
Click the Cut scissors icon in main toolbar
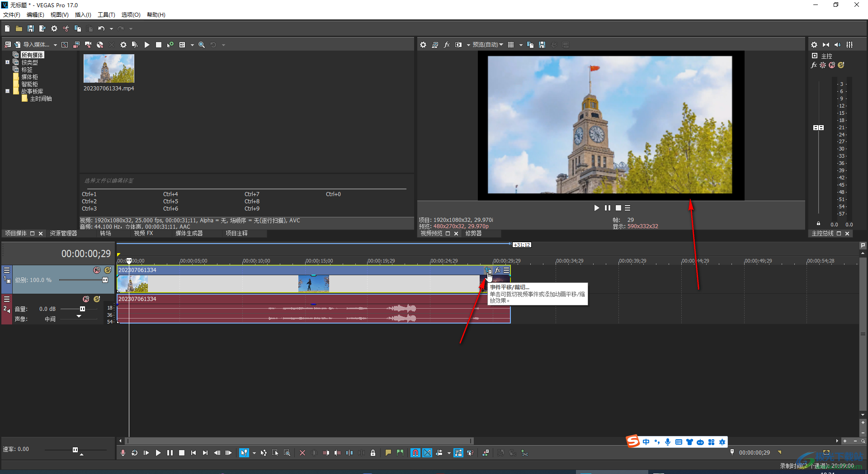point(66,28)
